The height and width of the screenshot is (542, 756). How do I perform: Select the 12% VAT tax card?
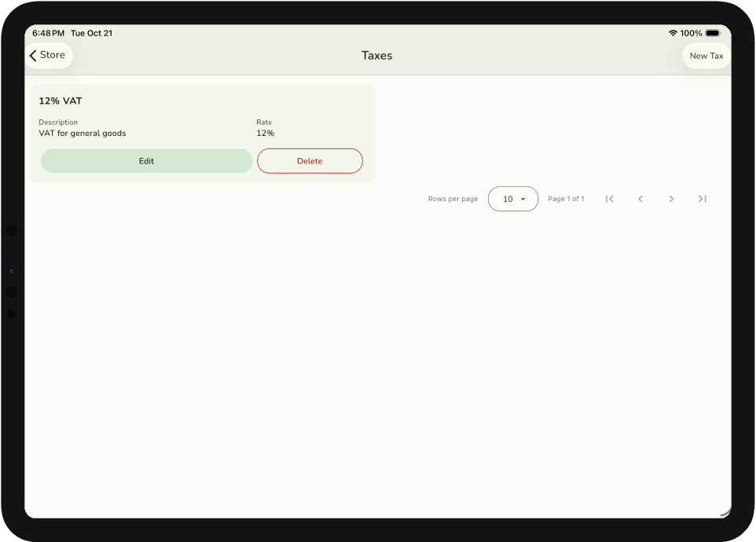(x=201, y=114)
